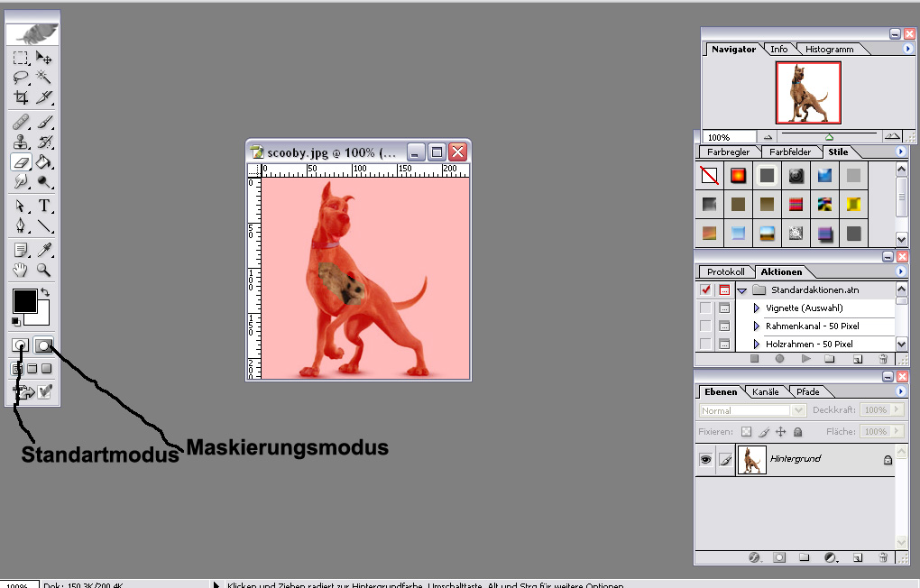Open the Fläche fill arrow
The width and height of the screenshot is (920, 588).
(897, 431)
